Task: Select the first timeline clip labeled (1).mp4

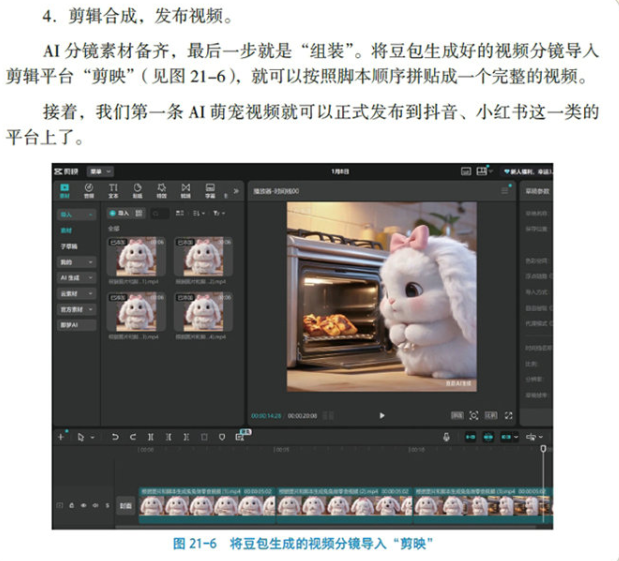Action: [x=207, y=506]
